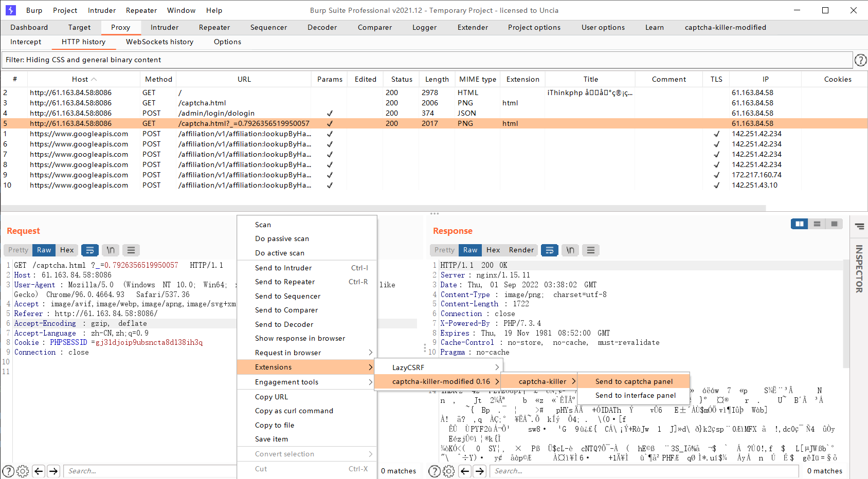Select side-by-side layout view icon
868x479 pixels.
pyautogui.click(x=800, y=224)
